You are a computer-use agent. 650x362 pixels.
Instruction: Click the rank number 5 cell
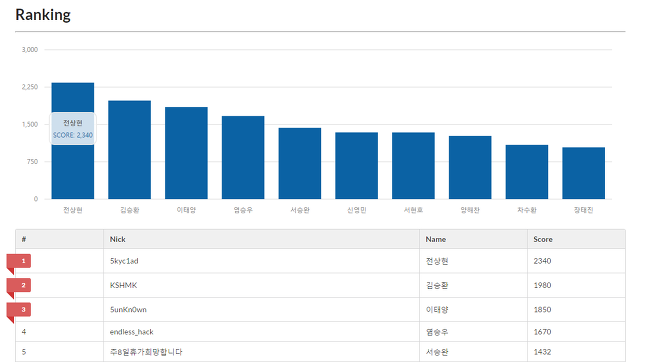(x=60, y=352)
